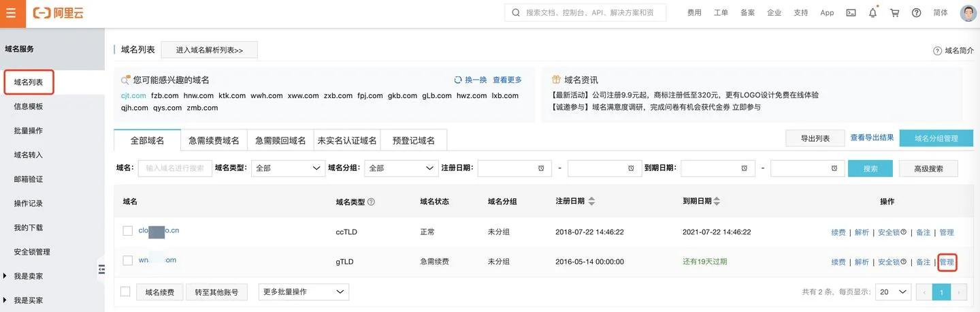Go to the previous page arrow
Viewport: 980px width, 312px height.
click(924, 292)
